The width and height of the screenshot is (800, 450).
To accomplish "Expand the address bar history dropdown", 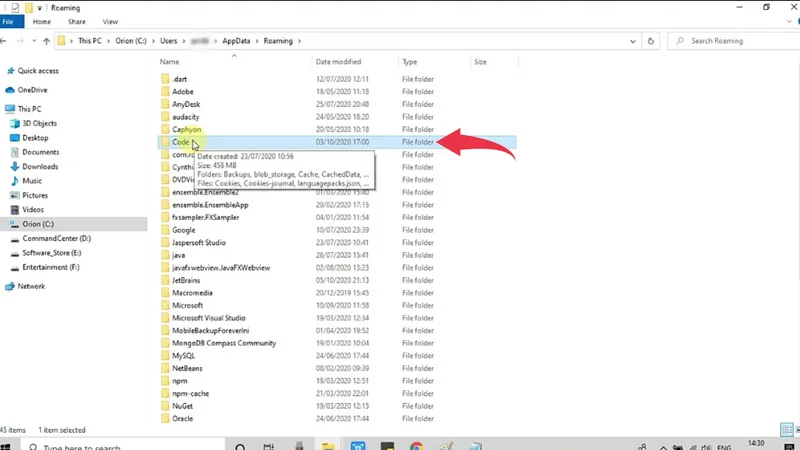I will (x=633, y=41).
